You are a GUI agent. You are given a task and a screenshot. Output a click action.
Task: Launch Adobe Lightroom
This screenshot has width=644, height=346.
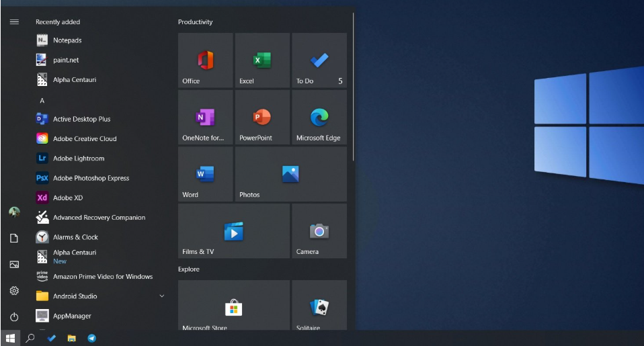tap(101, 159)
